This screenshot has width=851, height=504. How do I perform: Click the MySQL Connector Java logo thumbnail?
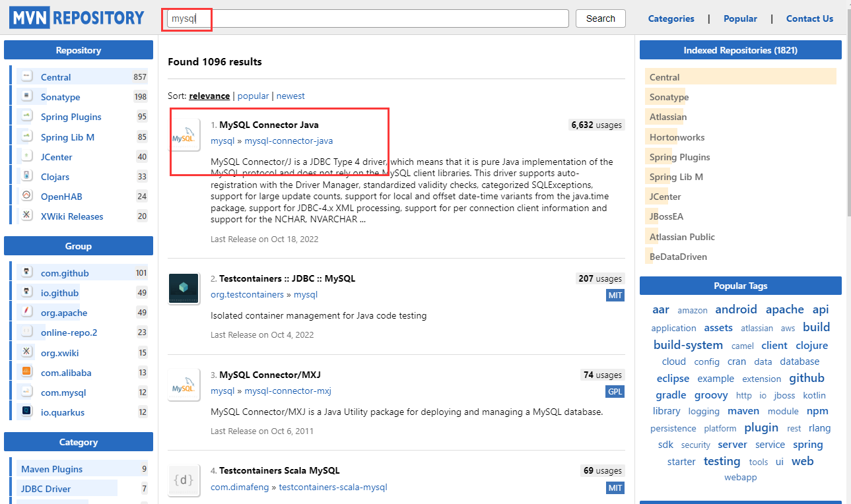coord(184,136)
